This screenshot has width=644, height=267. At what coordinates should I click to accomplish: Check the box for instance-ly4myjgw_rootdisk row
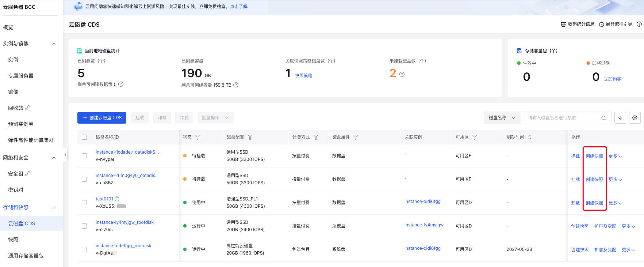click(x=84, y=226)
